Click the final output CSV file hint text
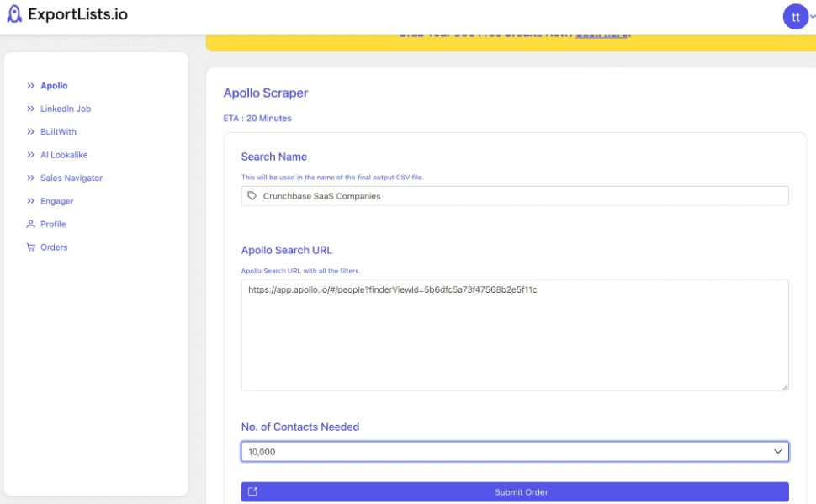Screen dimensions: 816x504 point(332,177)
